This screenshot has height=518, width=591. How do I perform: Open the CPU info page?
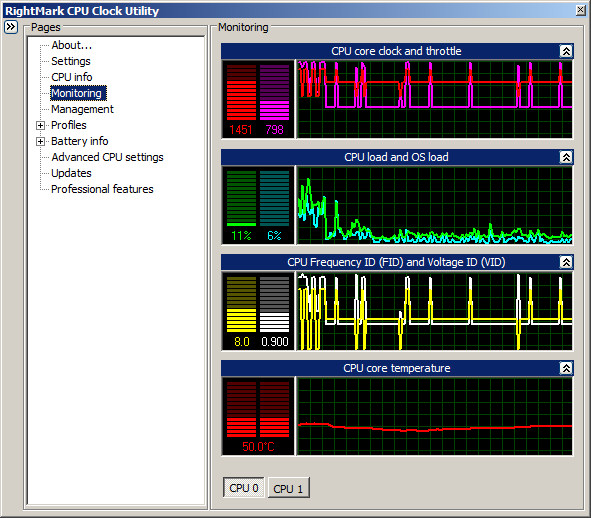pyautogui.click(x=72, y=77)
